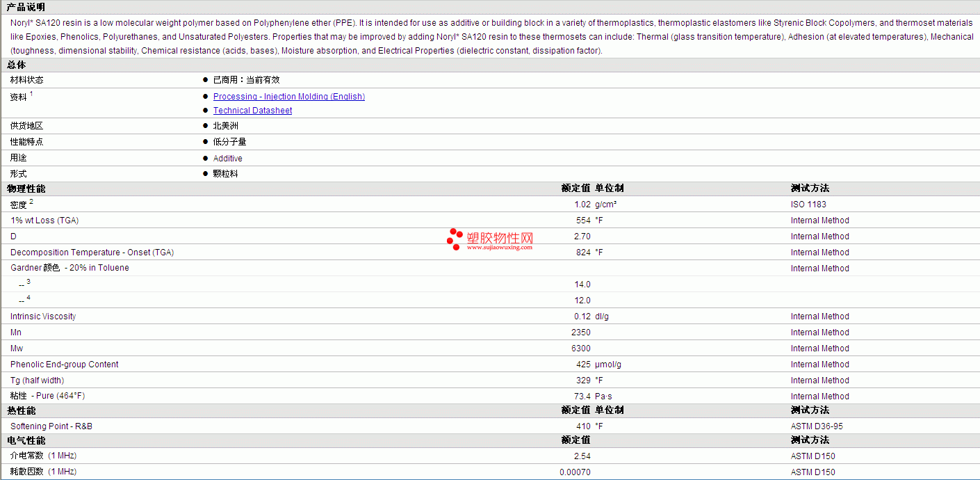Select the value 2.70 in row D
The width and height of the screenshot is (980, 480).
[x=582, y=237]
